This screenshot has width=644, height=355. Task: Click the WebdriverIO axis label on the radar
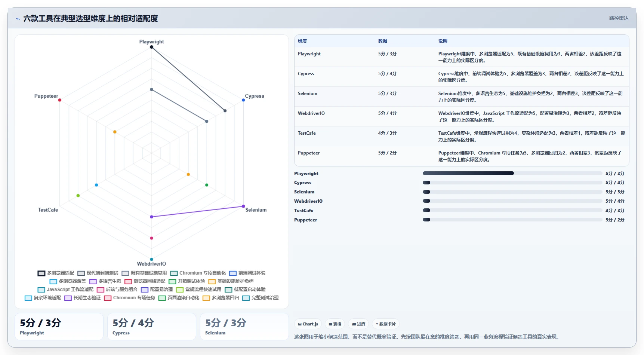point(151,264)
